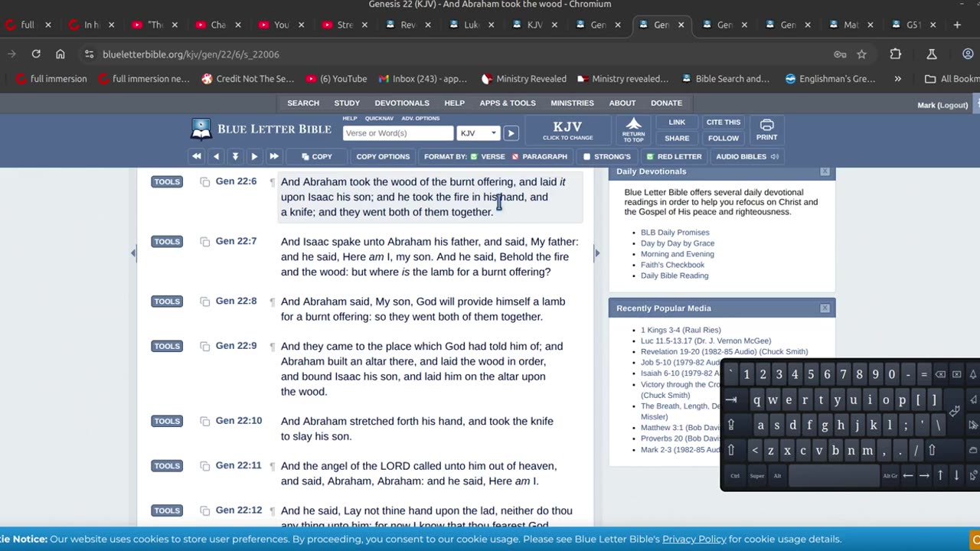
Task: Click the Donate link
Action: tap(666, 103)
